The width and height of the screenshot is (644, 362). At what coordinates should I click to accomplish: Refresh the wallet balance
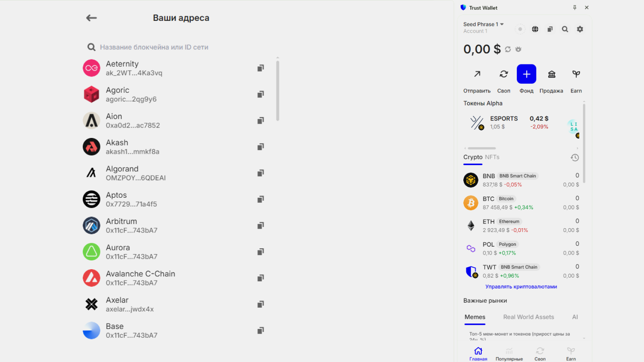[x=508, y=49]
